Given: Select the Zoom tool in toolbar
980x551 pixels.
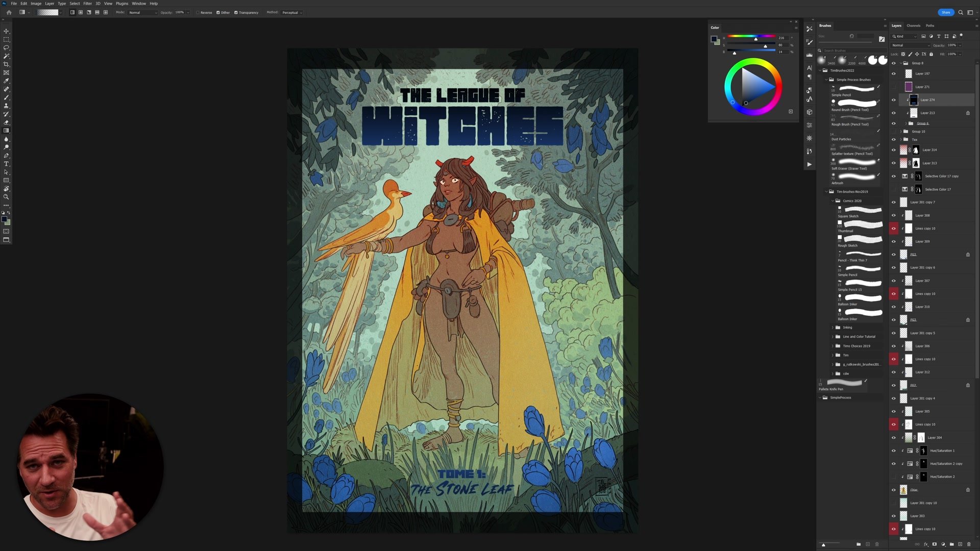Looking at the screenshot, I should click(x=6, y=197).
